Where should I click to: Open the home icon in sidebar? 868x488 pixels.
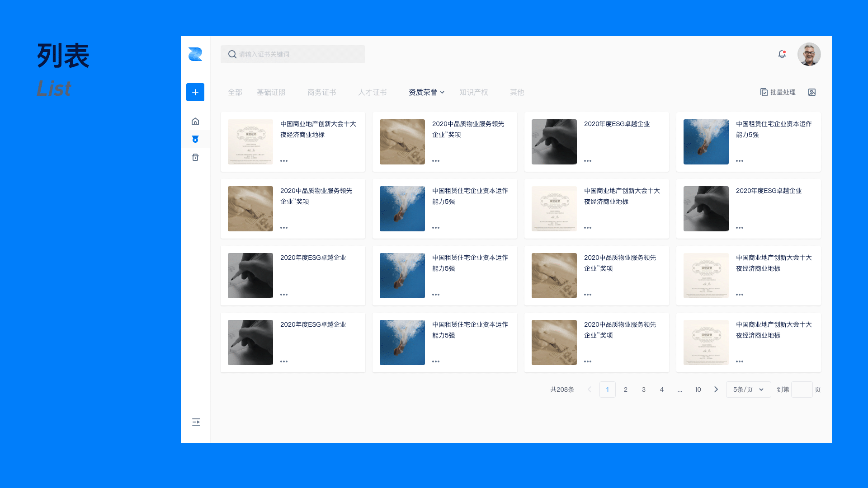[195, 121]
